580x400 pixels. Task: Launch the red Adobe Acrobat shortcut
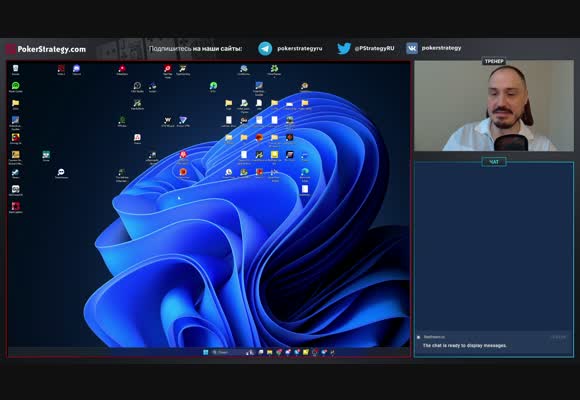[x=137, y=139]
